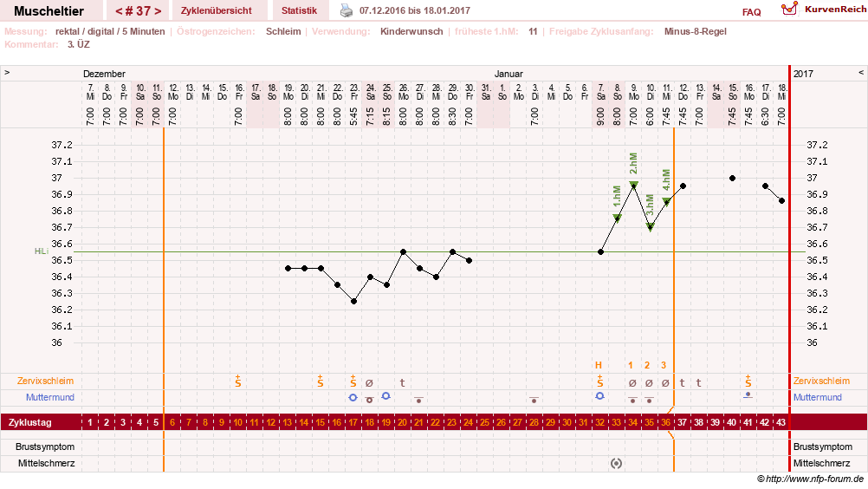Click the Muttermund open circle on cycle day 32
The width and height of the screenshot is (868, 489).
click(599, 396)
